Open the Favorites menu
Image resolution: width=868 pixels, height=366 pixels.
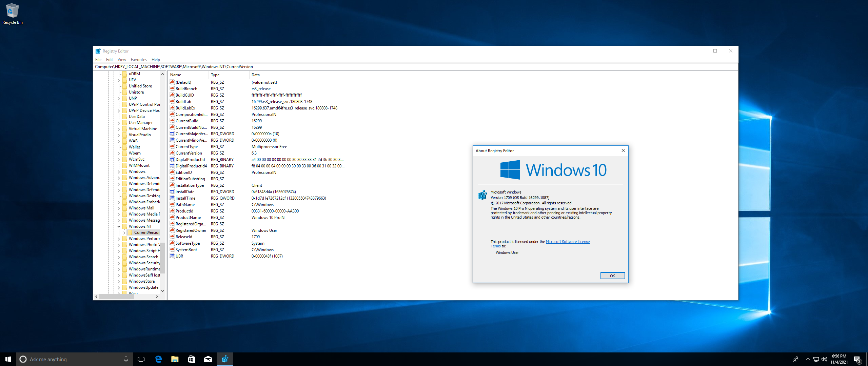point(139,60)
